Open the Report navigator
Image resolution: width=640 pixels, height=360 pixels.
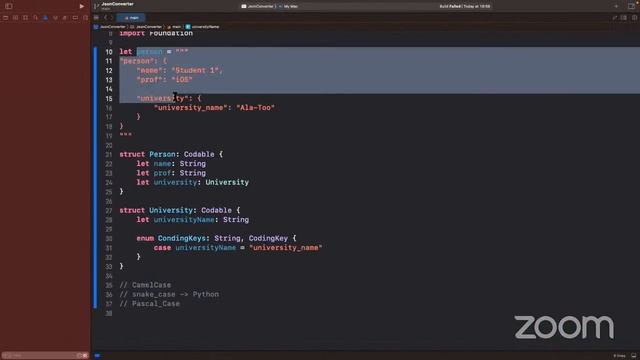tap(85, 18)
